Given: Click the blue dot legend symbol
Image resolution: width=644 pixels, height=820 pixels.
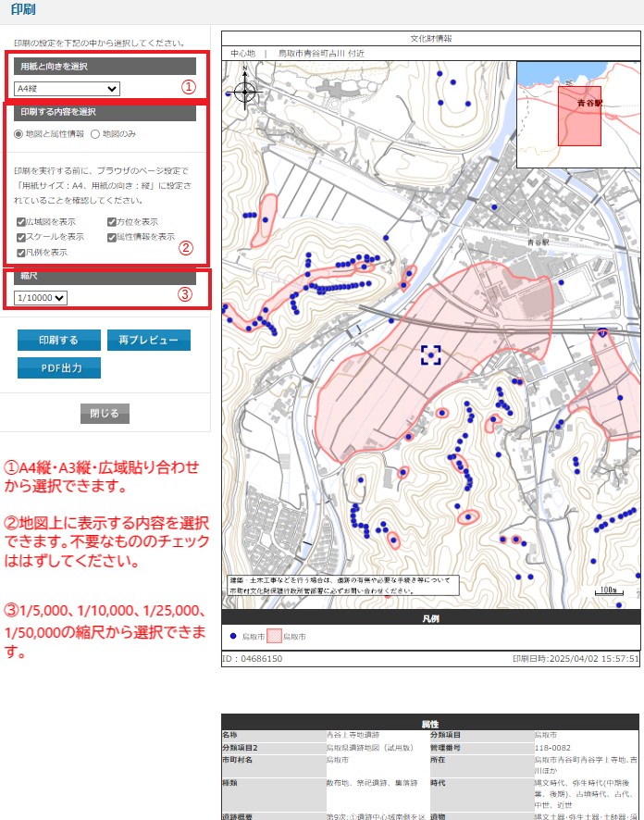Looking at the screenshot, I should 232,637.
